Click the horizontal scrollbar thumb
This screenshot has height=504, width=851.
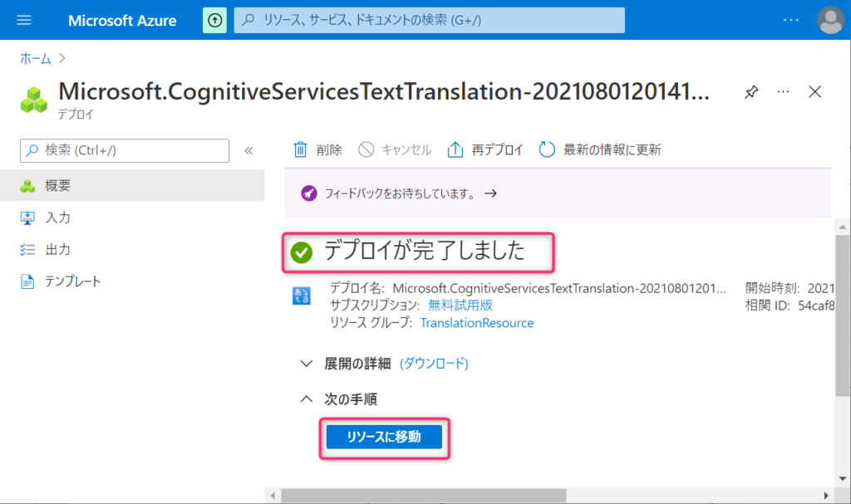(x=423, y=496)
